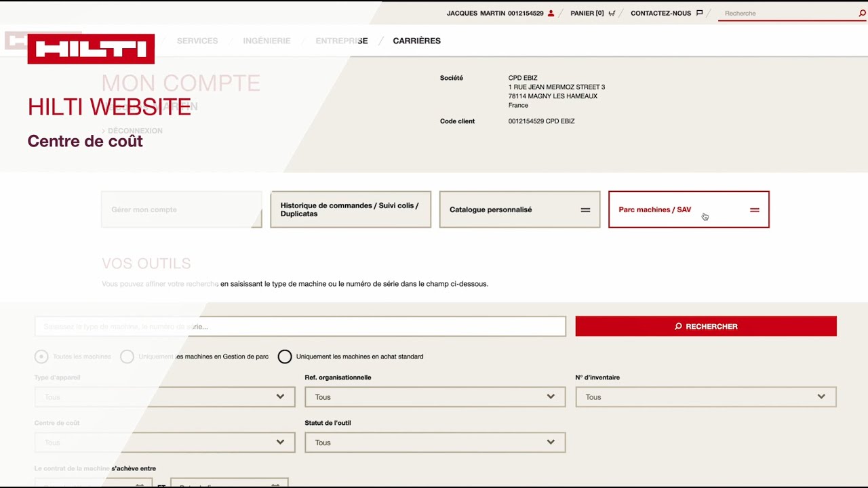Open the Jacques Martin account link
The width and height of the screenshot is (868, 488).
point(495,13)
